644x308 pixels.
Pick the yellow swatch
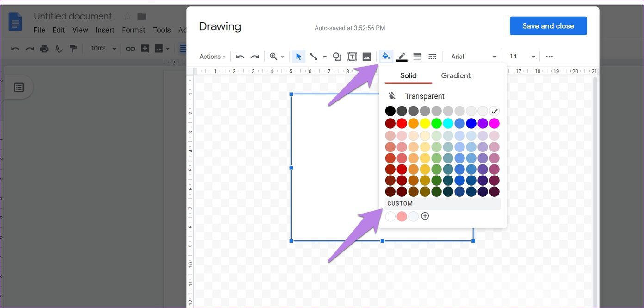(425, 123)
